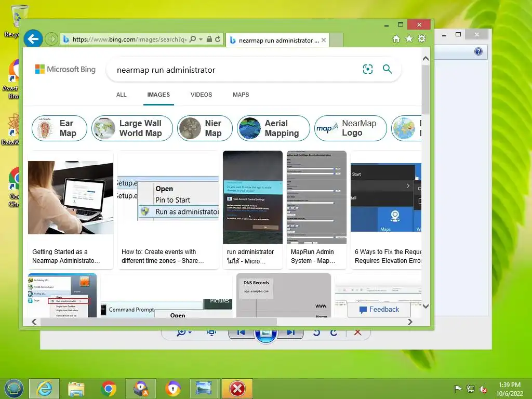Image resolution: width=532 pixels, height=399 pixels.
Task: Click the Microsoft Bing logo
Action: [65, 69]
